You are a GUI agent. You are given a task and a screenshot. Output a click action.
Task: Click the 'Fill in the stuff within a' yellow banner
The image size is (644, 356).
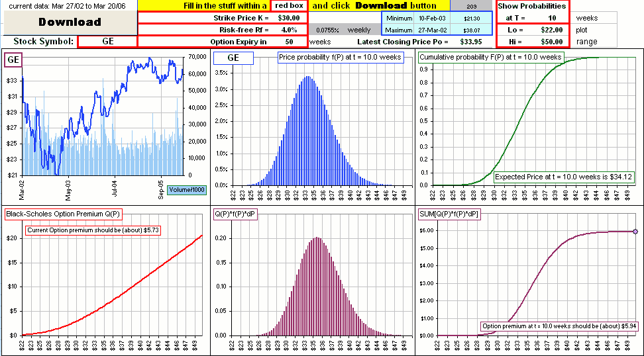pyautogui.click(x=203, y=6)
